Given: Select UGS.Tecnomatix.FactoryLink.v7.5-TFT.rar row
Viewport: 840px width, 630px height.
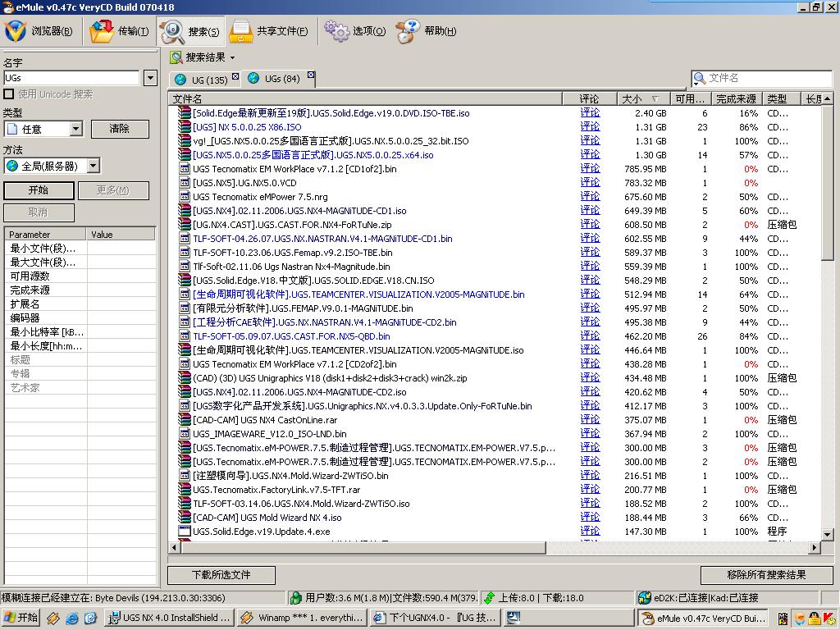Looking at the screenshot, I should [495, 490].
